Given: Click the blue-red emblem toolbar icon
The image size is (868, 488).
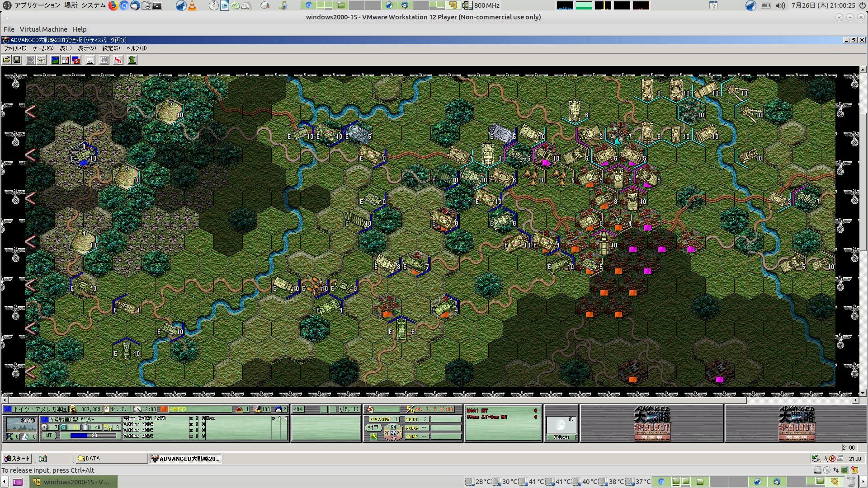Looking at the screenshot, I should tap(76, 60).
